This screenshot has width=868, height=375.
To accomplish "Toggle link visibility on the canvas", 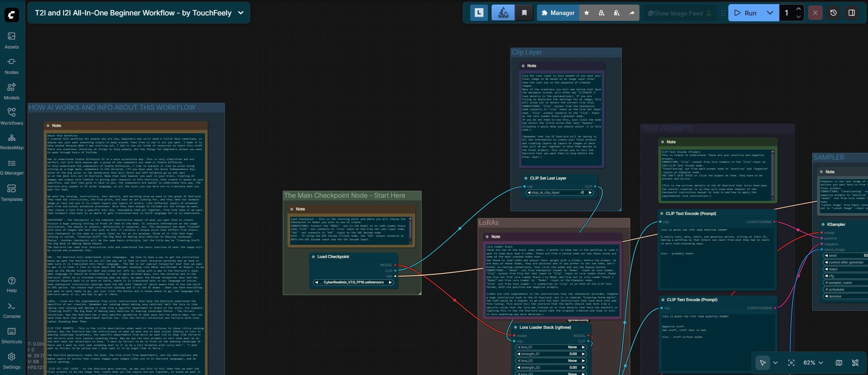I will coord(855,363).
